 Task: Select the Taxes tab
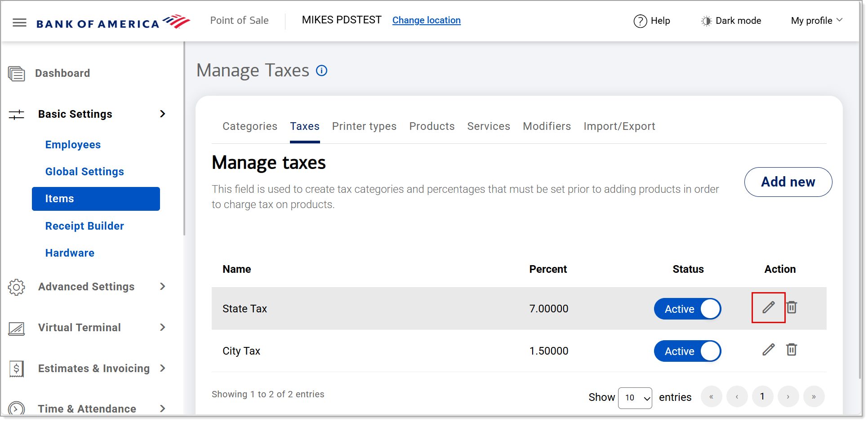pos(305,127)
